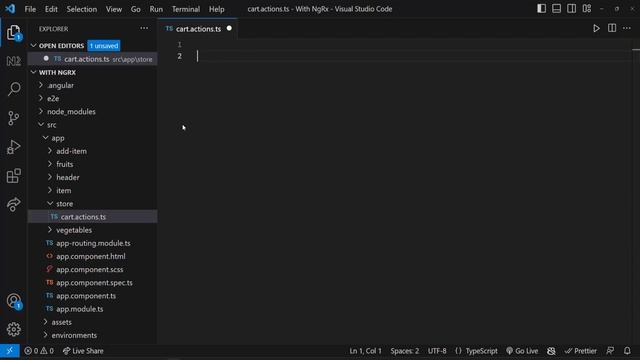Expand the assets folder
Image resolution: width=640 pixels, height=360 pixels.
pyautogui.click(x=61, y=322)
